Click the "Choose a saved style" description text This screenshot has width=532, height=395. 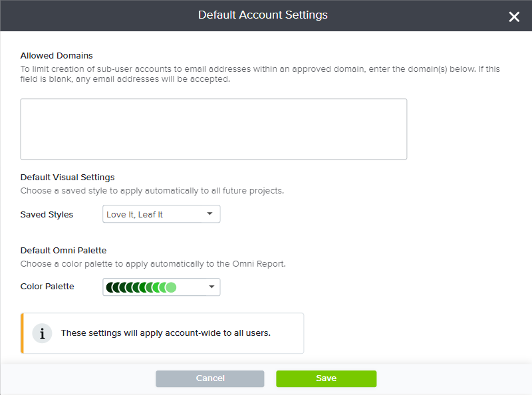pos(152,191)
